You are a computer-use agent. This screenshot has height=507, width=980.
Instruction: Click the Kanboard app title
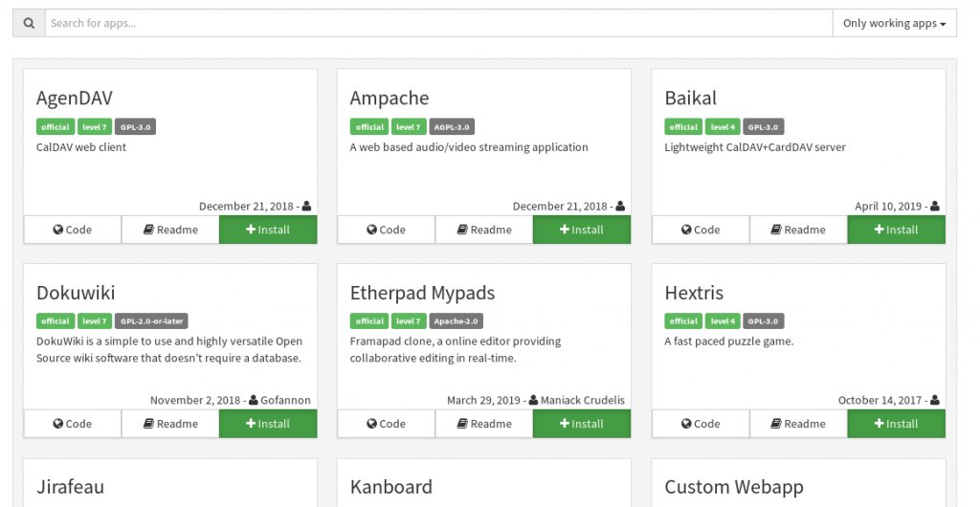tap(391, 487)
